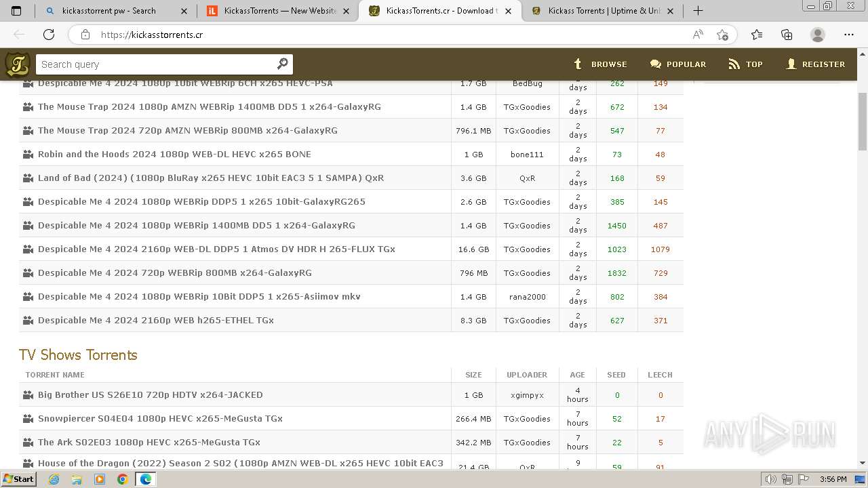The image size is (868, 488).
Task: Click movie icon beside The Ark S02E03
Action: tap(28, 443)
